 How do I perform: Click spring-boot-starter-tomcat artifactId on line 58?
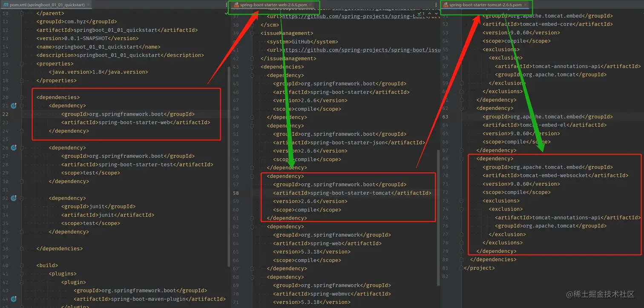point(351,193)
